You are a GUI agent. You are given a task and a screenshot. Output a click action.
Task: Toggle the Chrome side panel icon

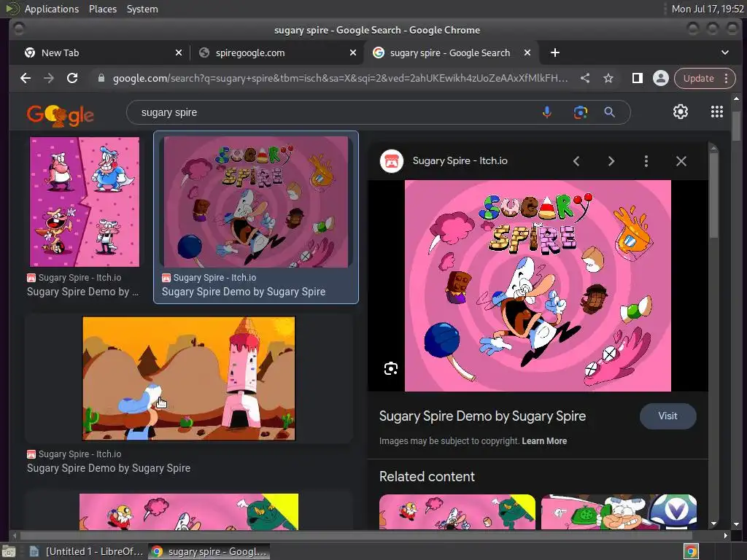(638, 78)
